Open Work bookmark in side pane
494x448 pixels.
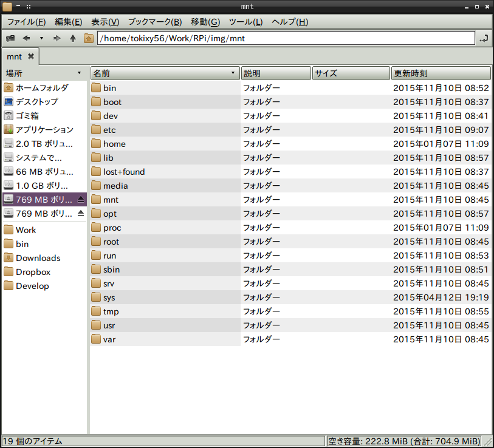tap(44, 230)
